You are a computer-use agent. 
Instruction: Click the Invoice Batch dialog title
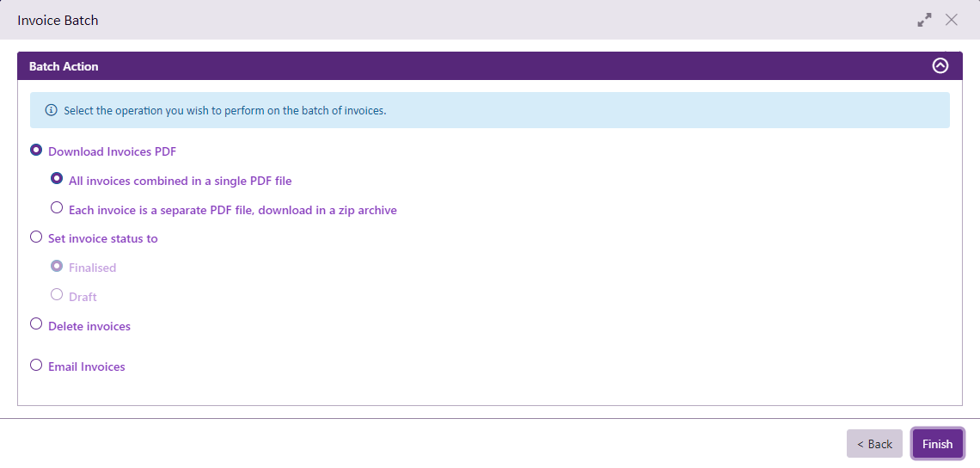58,20
